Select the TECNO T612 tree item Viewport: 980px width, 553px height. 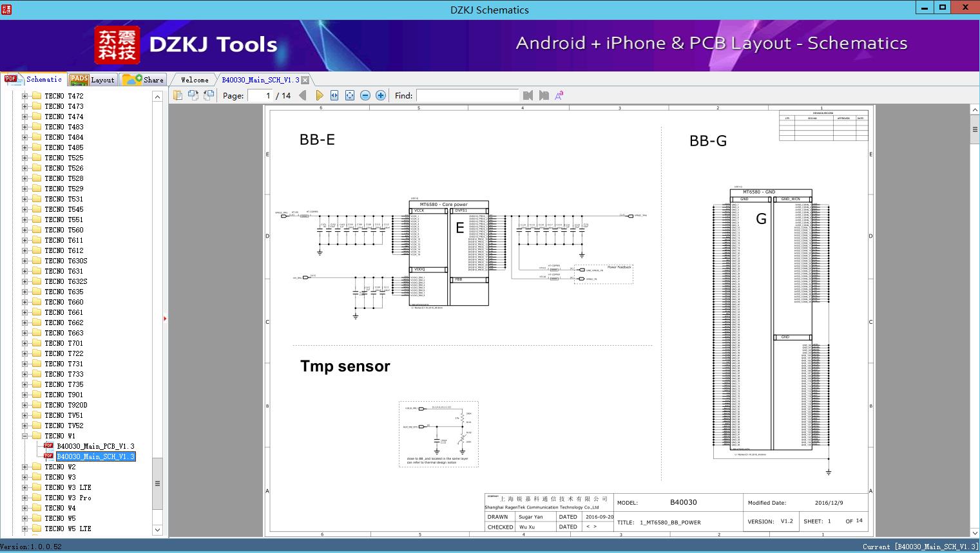tap(64, 250)
